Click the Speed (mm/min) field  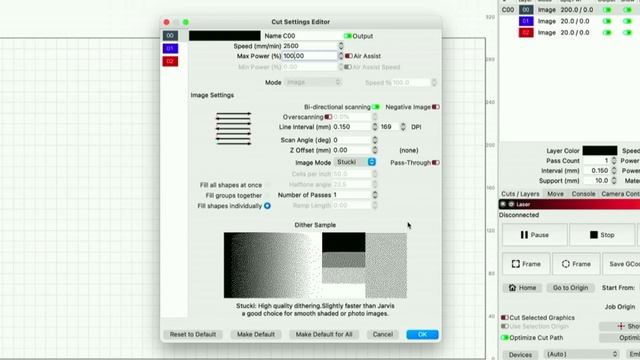click(x=310, y=46)
